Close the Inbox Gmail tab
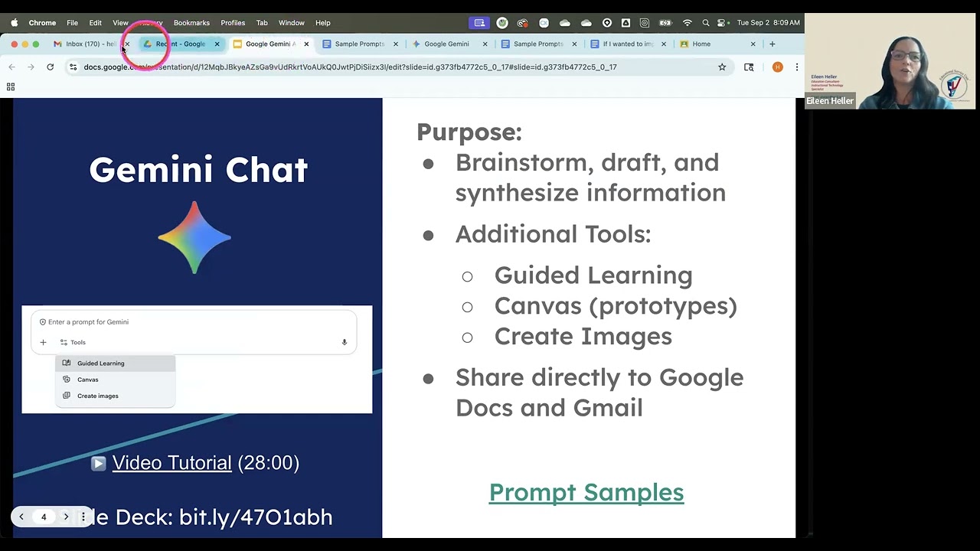The height and width of the screenshot is (551, 980). point(127,44)
